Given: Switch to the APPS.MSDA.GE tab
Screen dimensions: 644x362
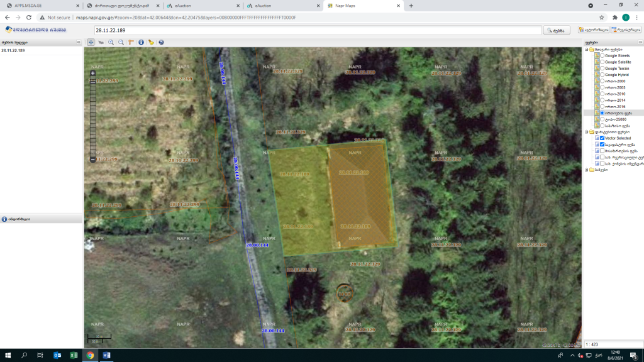Looking at the screenshot, I should [43, 6].
